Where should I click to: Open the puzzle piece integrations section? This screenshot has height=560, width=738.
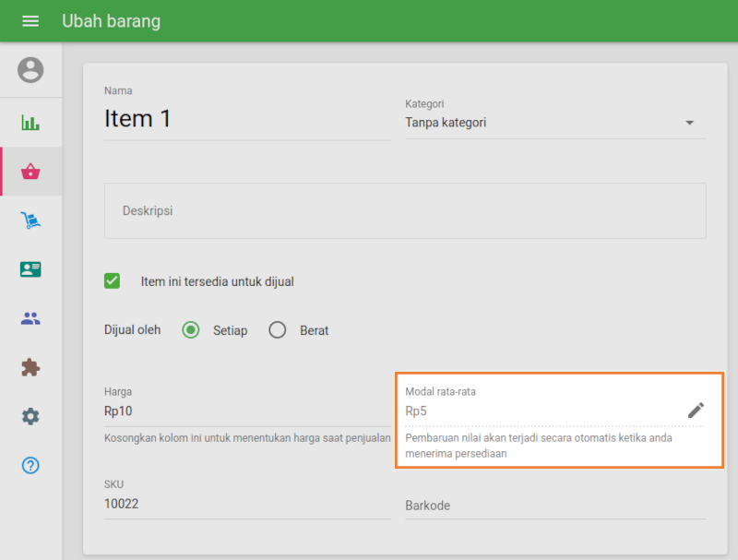point(30,367)
